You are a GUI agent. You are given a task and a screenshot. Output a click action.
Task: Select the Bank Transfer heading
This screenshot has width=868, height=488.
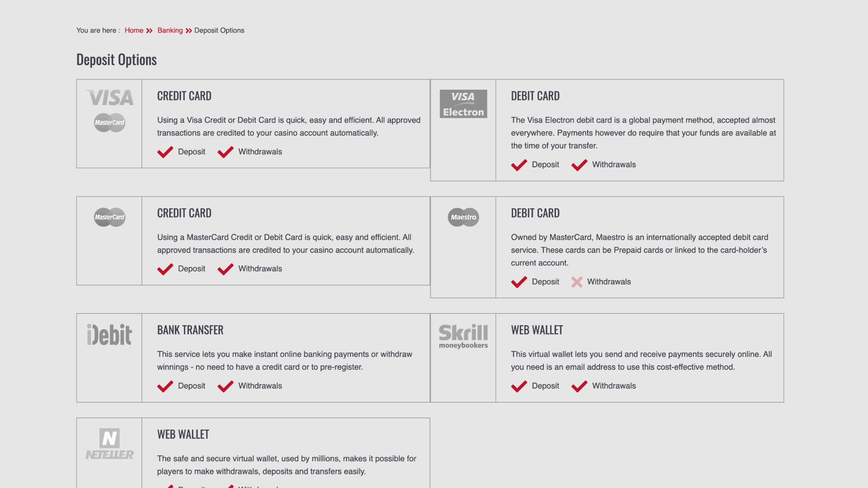190,330
